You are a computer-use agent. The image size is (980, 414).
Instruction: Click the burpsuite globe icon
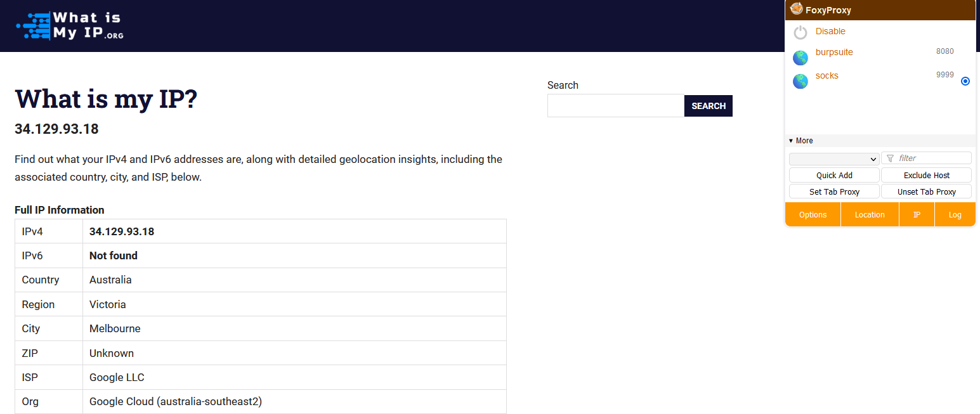pyautogui.click(x=800, y=58)
